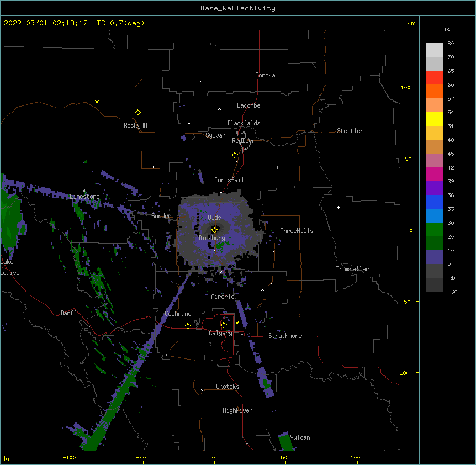Click the white asterisk marker east of Innisfail
476x465 pixels.
(x=277, y=167)
